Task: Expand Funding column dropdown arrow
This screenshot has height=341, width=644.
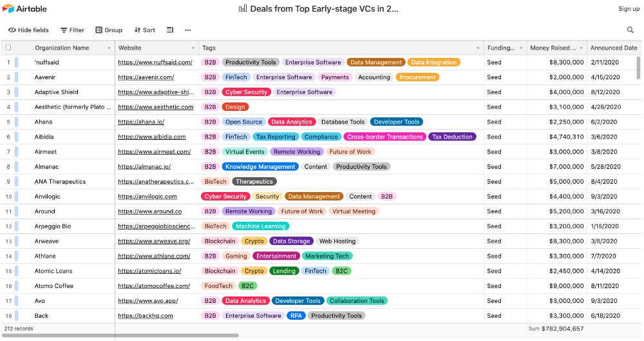Action: (x=521, y=48)
